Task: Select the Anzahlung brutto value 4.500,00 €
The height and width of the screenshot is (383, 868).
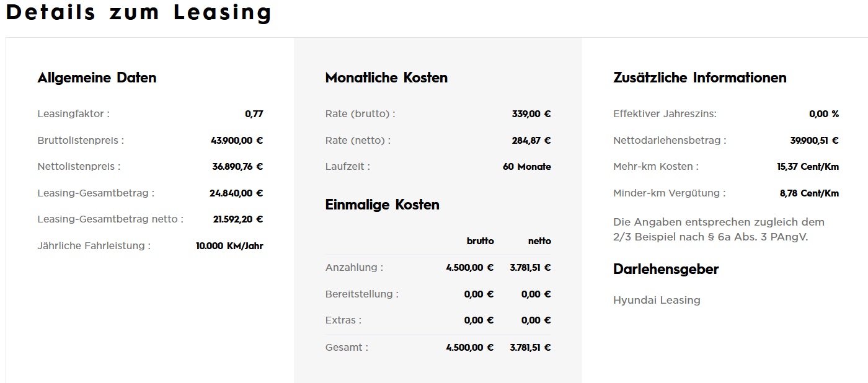Action: tap(469, 268)
